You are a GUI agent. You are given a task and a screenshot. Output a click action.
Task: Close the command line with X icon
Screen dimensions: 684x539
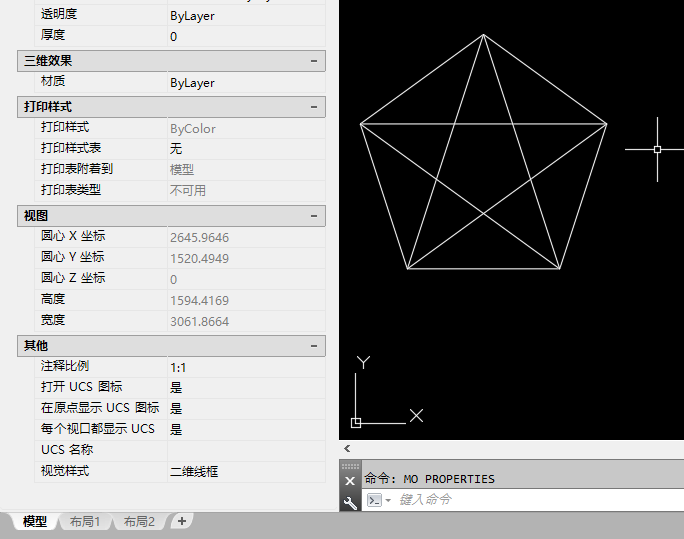(x=350, y=481)
